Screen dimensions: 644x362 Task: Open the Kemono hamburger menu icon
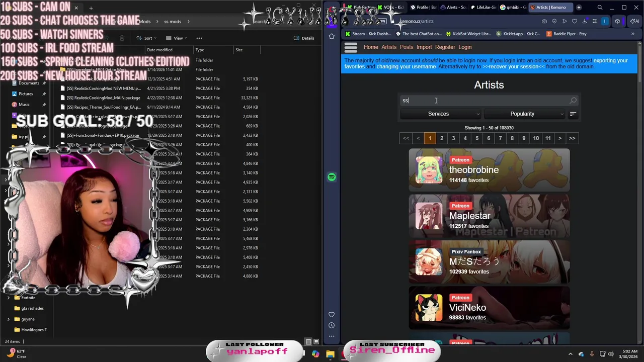click(351, 47)
